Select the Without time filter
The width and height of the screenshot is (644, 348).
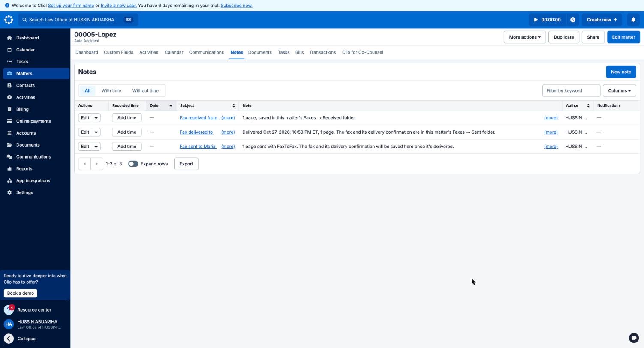tap(145, 90)
